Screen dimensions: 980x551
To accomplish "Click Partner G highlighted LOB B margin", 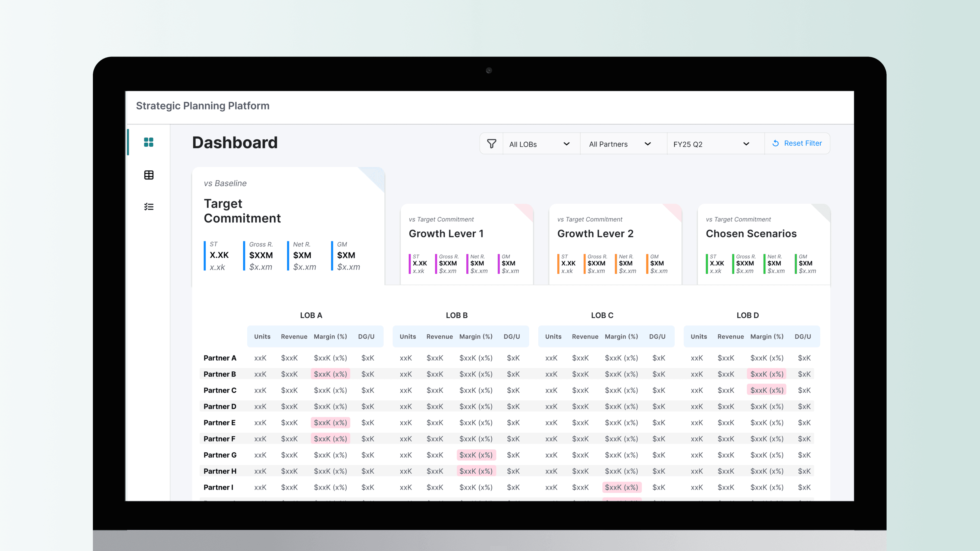I will pyautogui.click(x=476, y=455).
